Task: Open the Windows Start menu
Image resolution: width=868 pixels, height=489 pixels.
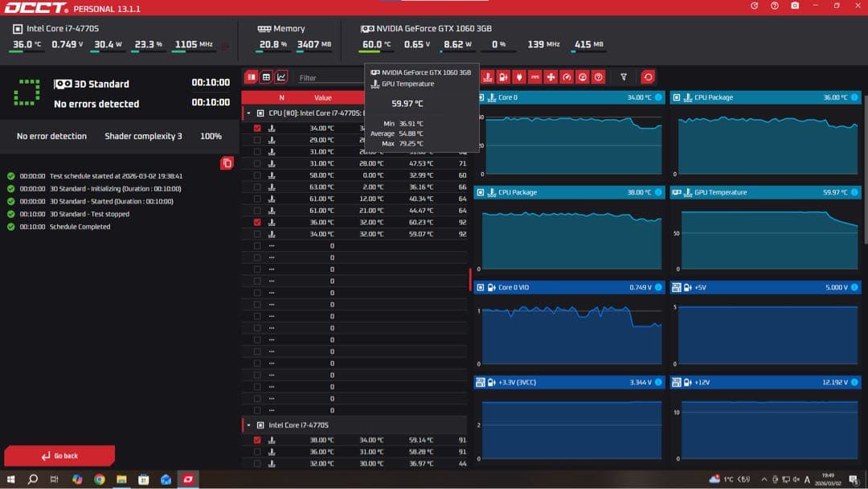Action: [10, 479]
